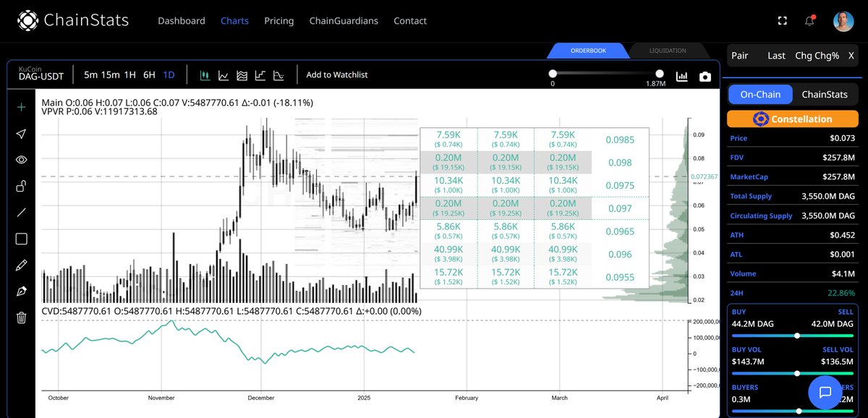Viewport: 868px width, 418px height.
Task: Set timeframe to 5m
Action: tap(91, 74)
